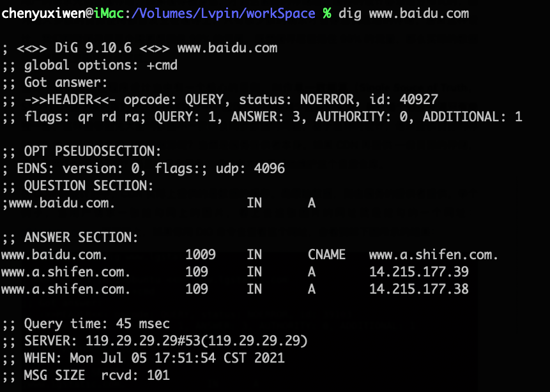Image resolution: width=550 pixels, height=392 pixels.
Task: Click IP address 14.215.177.38
Action: [418, 289]
